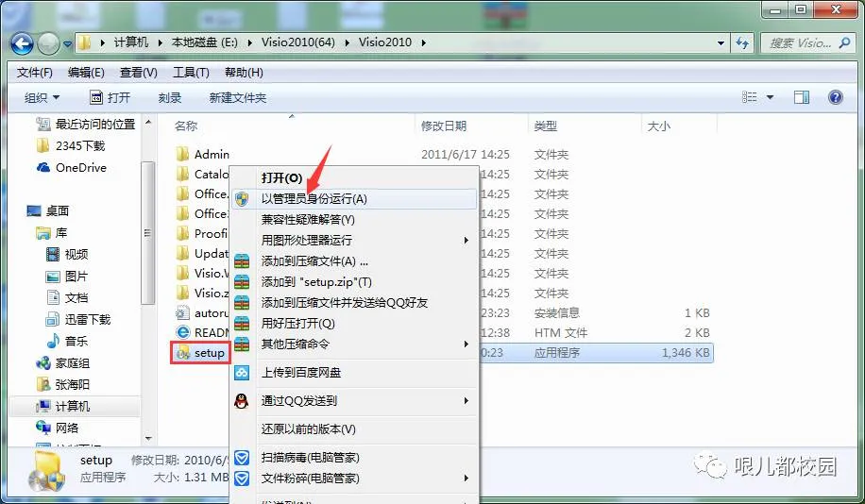Open 图片 library in sidebar
Image resolution: width=865 pixels, height=504 pixels.
point(67,277)
